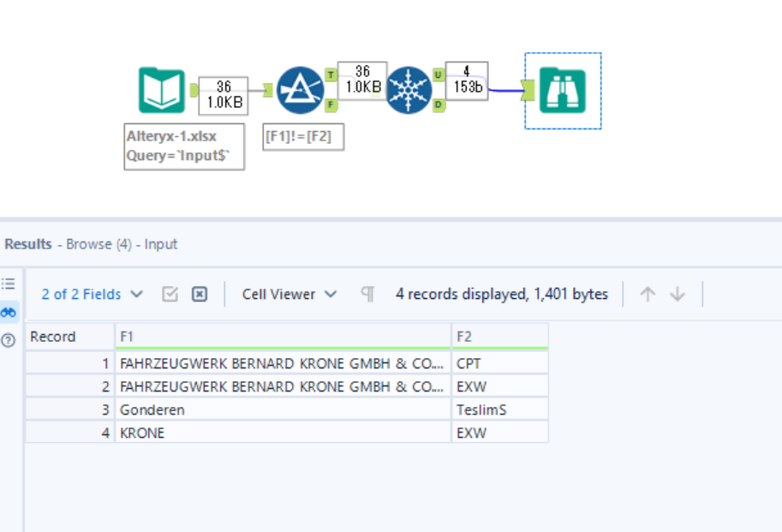Click the U output anchor of the Unique tool
Viewport: 782px width, 532px height.
pyautogui.click(x=437, y=75)
